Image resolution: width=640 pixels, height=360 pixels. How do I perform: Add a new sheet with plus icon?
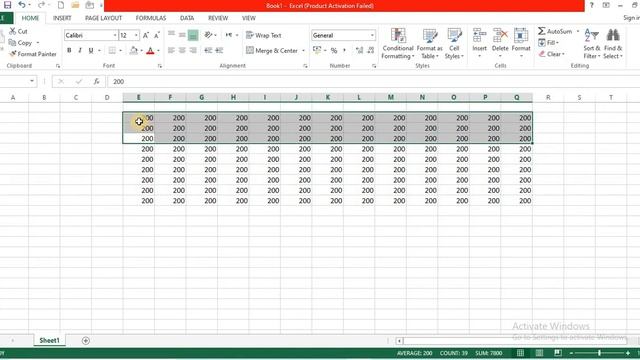86,340
